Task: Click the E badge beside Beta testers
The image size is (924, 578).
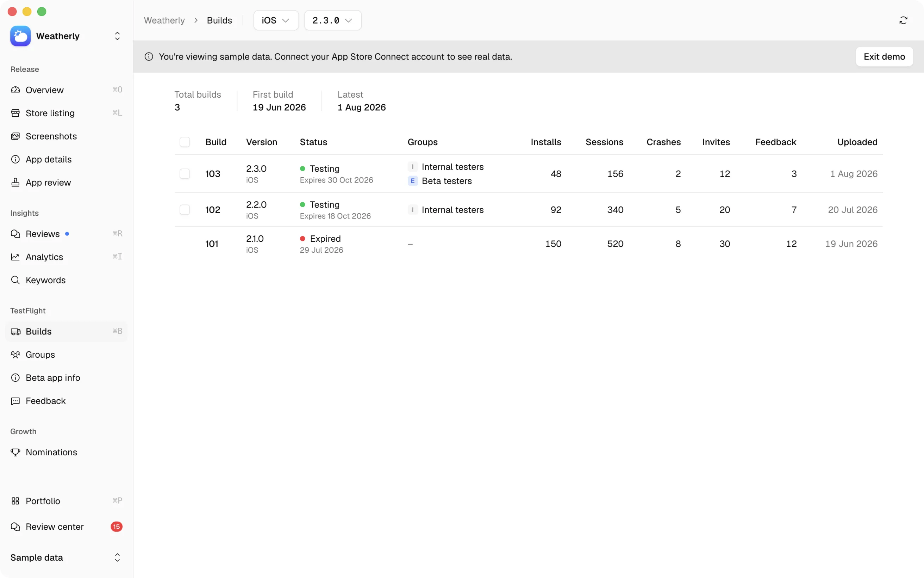Action: click(413, 181)
